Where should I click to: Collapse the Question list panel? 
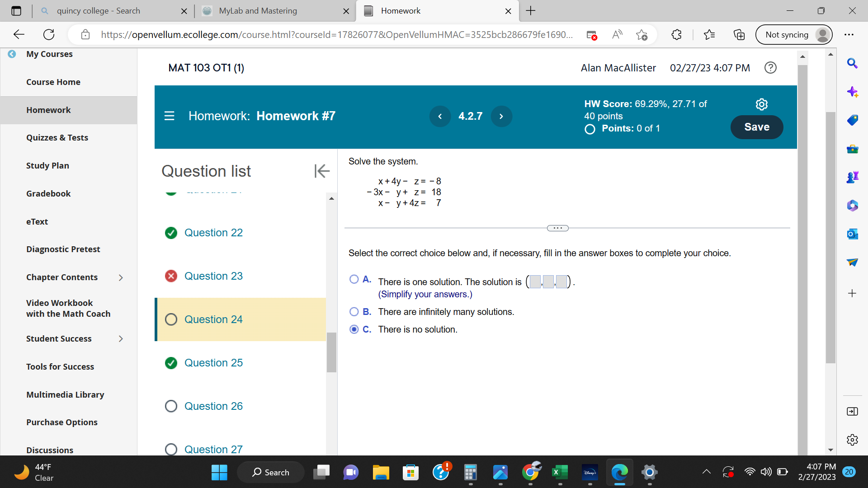point(322,171)
